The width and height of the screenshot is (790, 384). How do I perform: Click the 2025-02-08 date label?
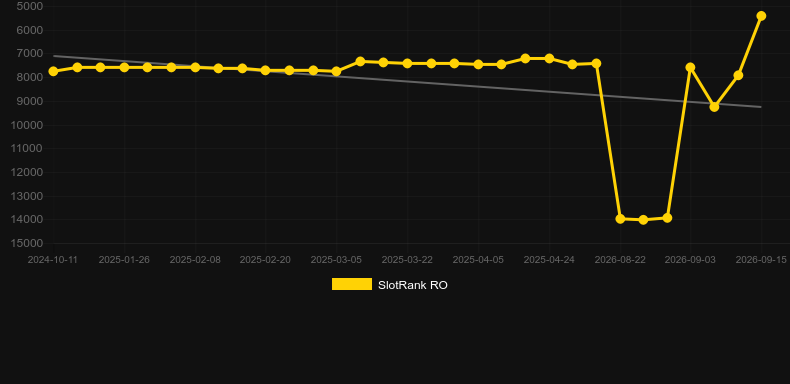[195, 260]
